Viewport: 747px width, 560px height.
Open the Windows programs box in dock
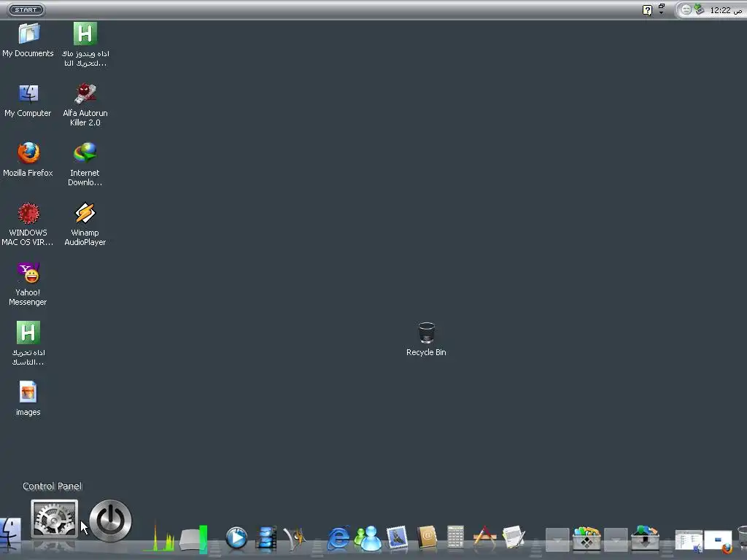point(587,539)
